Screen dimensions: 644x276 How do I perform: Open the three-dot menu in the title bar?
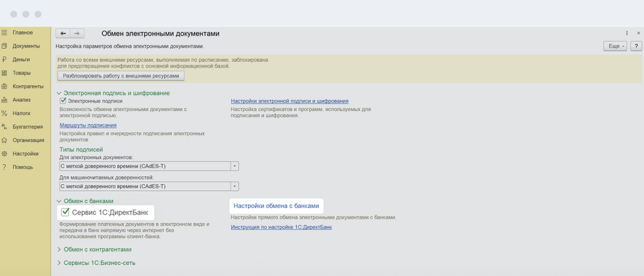click(627, 34)
